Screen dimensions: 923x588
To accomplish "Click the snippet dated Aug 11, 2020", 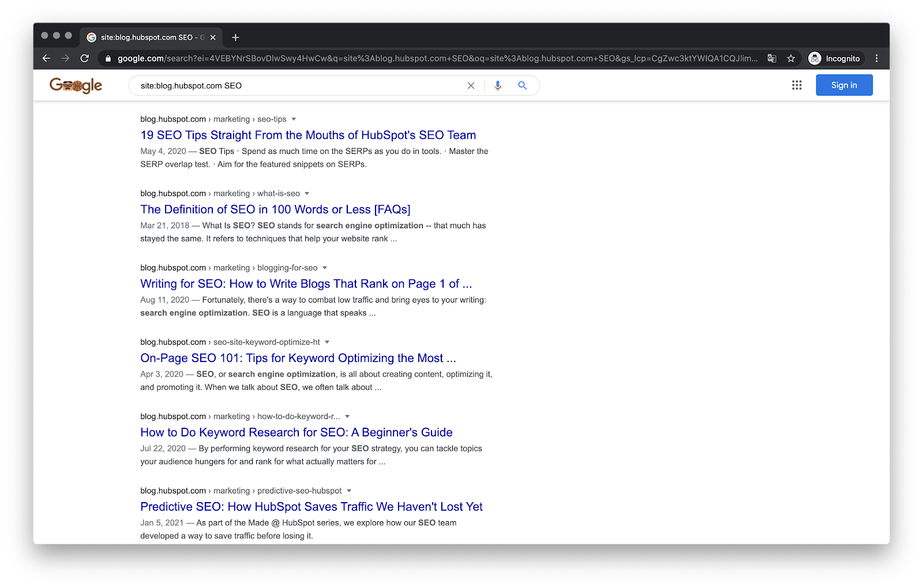I will [x=313, y=307].
